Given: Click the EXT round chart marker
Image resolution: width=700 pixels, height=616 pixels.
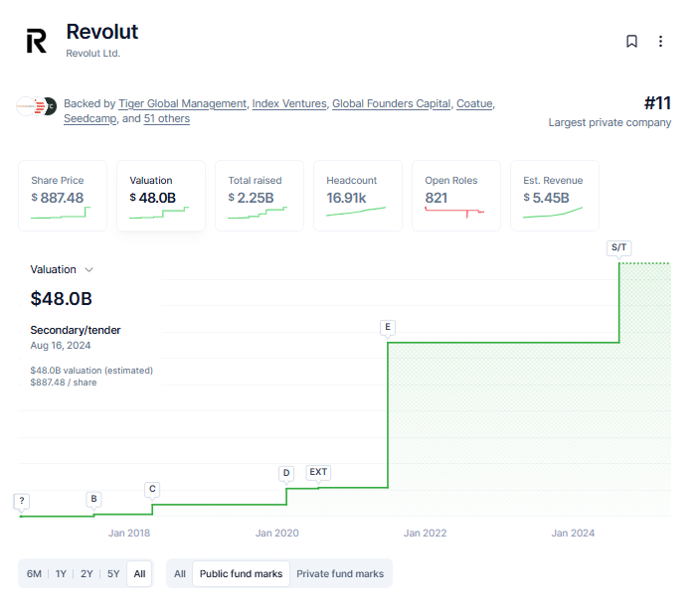Looking at the screenshot, I should click(318, 472).
